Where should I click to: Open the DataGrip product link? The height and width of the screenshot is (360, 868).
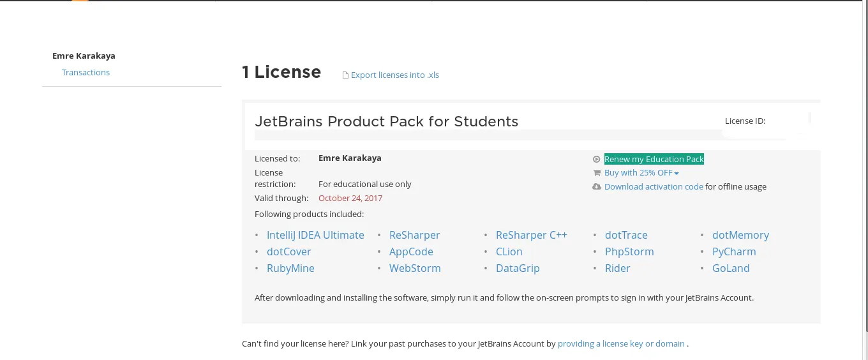coord(518,269)
